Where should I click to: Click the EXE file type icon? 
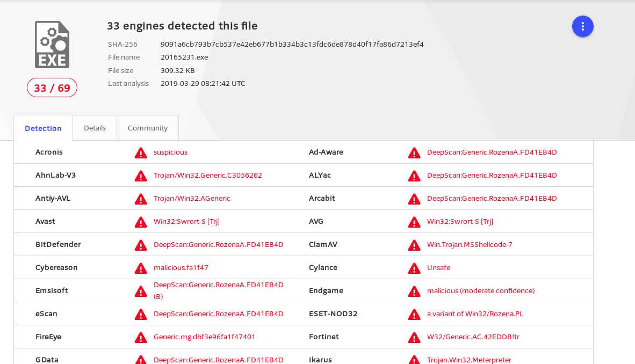click(x=52, y=45)
